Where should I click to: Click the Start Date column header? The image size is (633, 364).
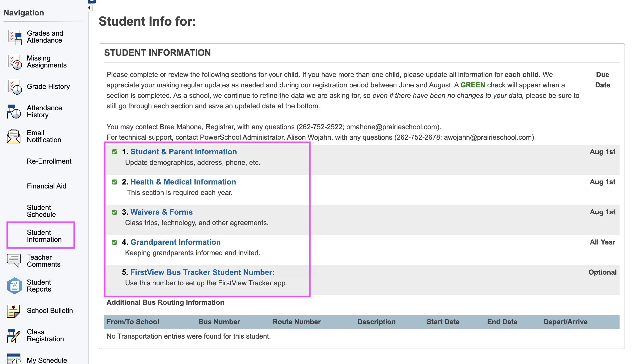[x=443, y=322]
